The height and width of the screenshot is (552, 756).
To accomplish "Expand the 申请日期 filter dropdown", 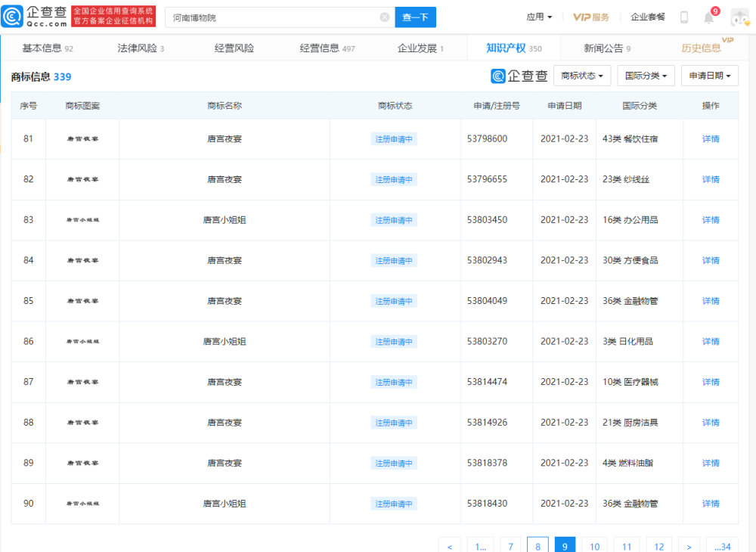I will (709, 76).
